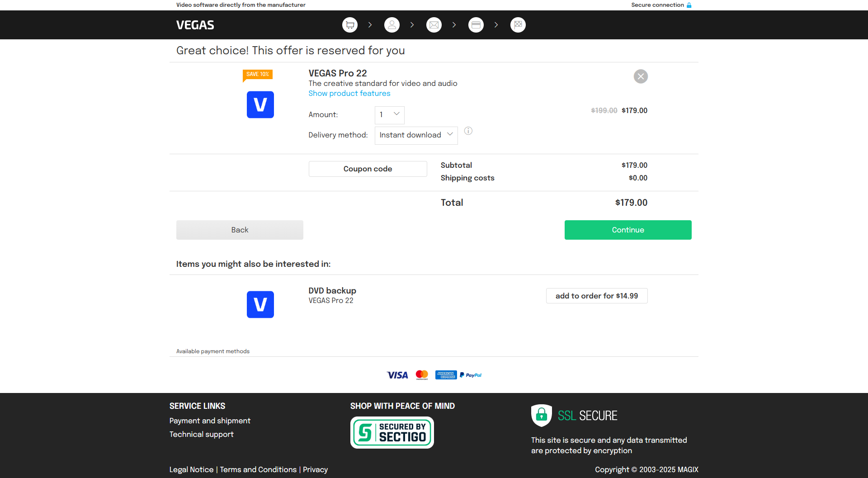This screenshot has width=868, height=478.
Task: Show product features for VEGAS Pro
Action: (x=349, y=94)
